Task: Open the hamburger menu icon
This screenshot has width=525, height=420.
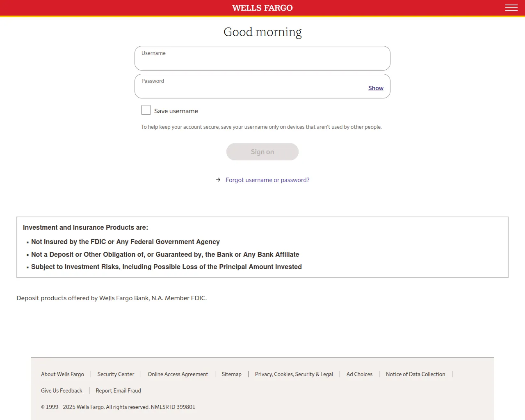Action: [x=511, y=8]
